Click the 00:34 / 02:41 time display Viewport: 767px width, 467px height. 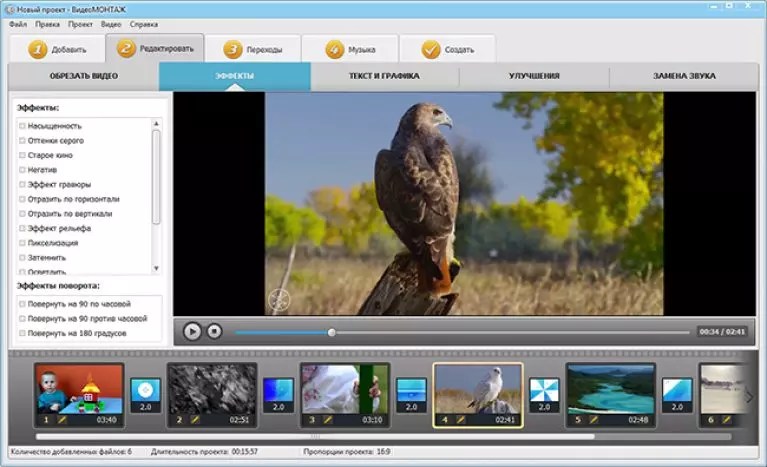(722, 332)
